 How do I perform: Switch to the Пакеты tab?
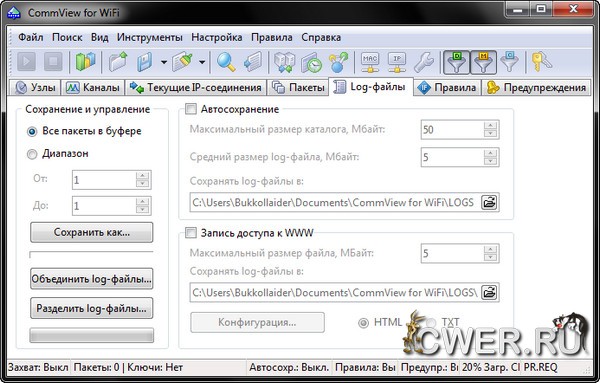[298, 88]
